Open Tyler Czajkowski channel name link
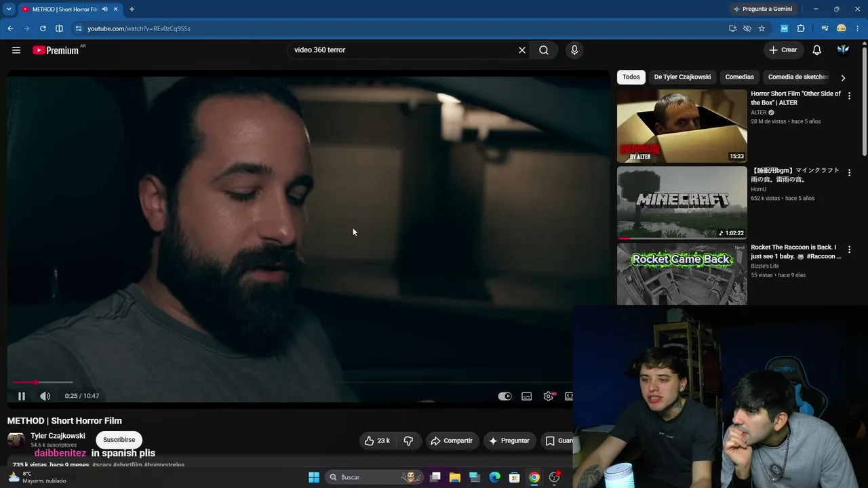The image size is (868, 488). point(58,436)
